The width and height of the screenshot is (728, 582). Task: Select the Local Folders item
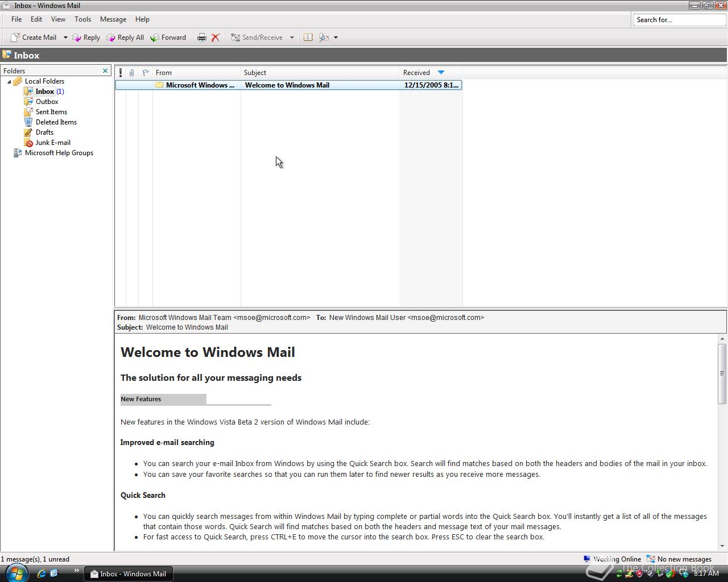[x=44, y=81]
